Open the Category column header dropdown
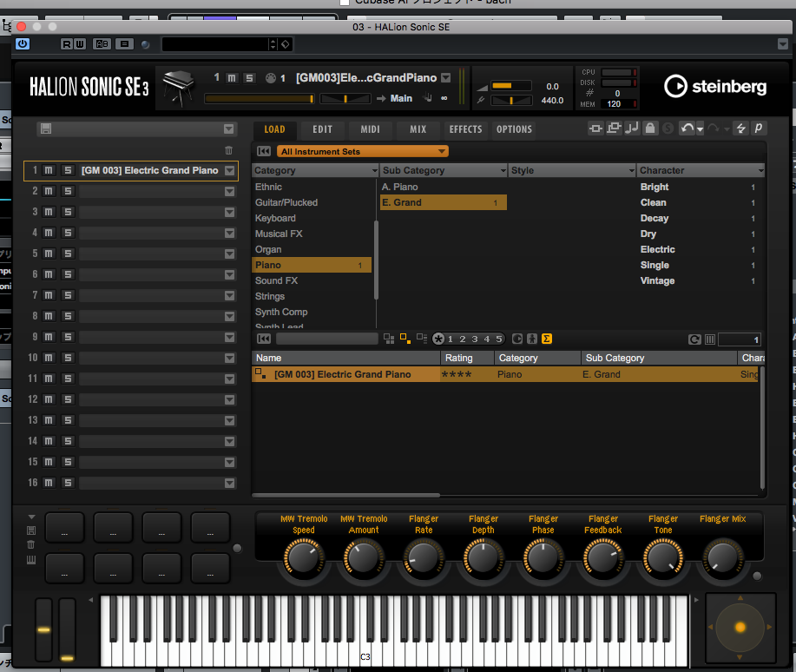 375,171
